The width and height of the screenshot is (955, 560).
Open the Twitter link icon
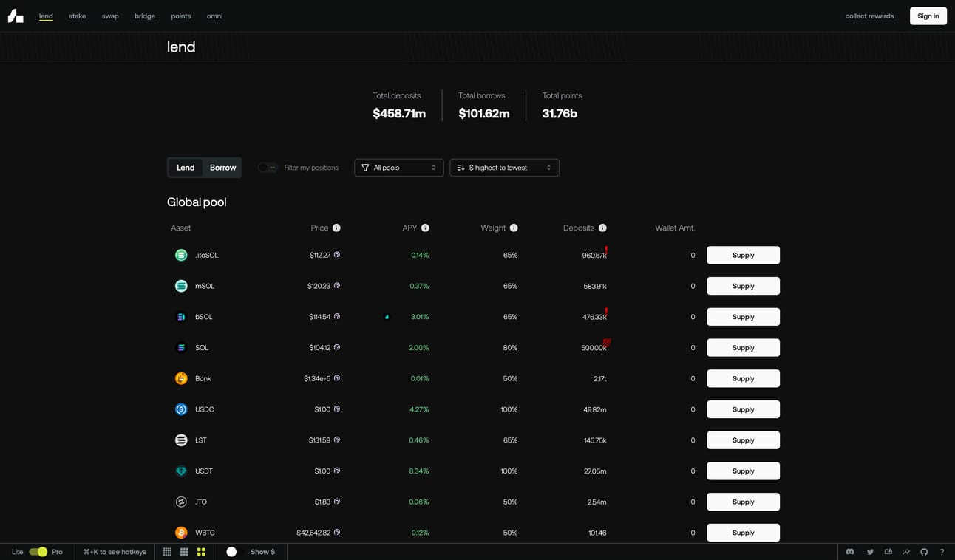pos(870,552)
